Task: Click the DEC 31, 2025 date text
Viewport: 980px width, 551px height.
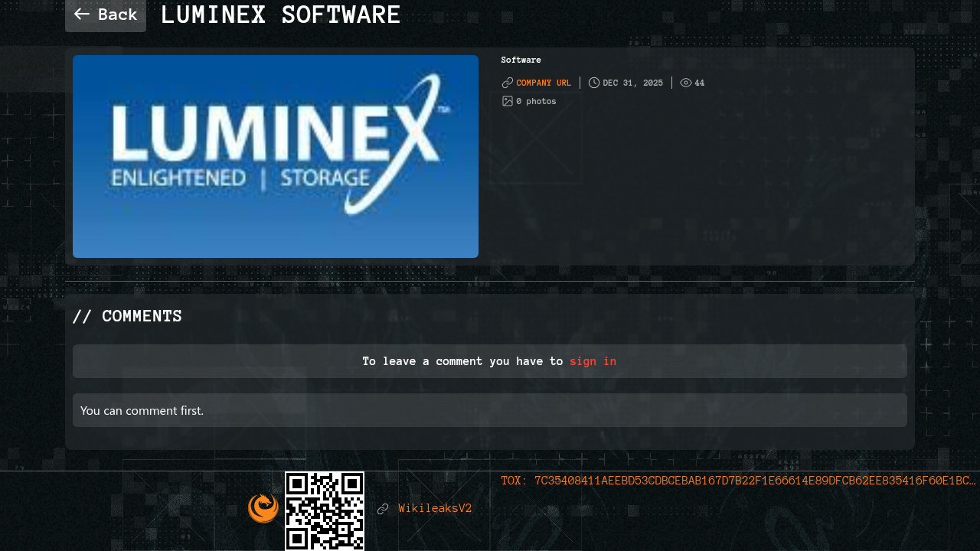Action: coord(632,83)
